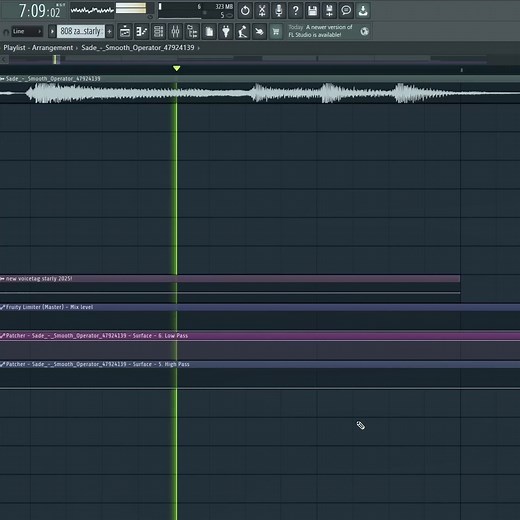Open the Browser tree icon
Viewport: 520px width, 520px height.
pos(192,32)
